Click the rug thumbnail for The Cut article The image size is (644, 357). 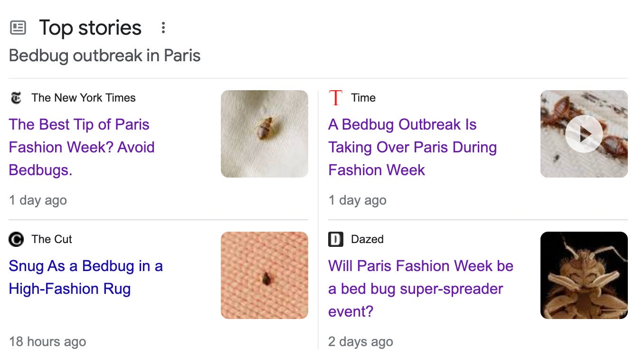pos(265,275)
